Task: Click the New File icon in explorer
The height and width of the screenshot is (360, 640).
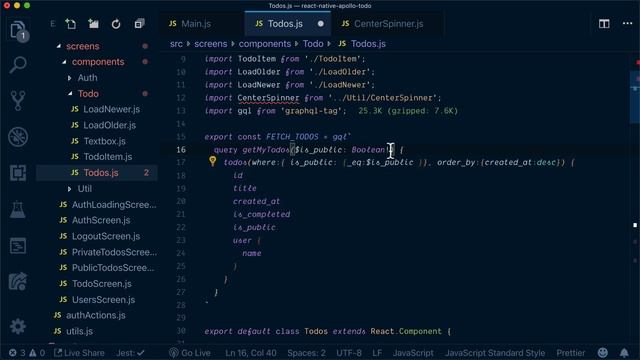Action: 71,24
